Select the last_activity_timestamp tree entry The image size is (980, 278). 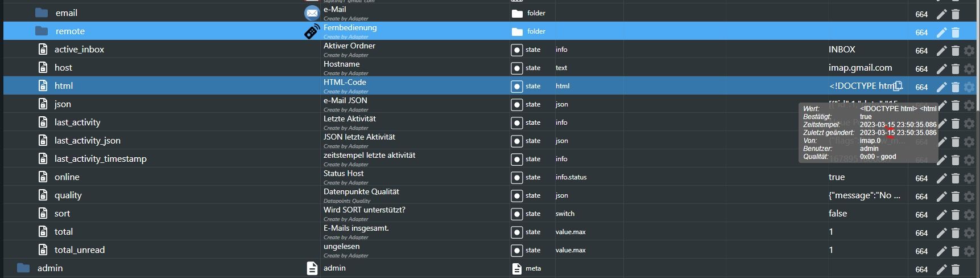click(x=101, y=159)
